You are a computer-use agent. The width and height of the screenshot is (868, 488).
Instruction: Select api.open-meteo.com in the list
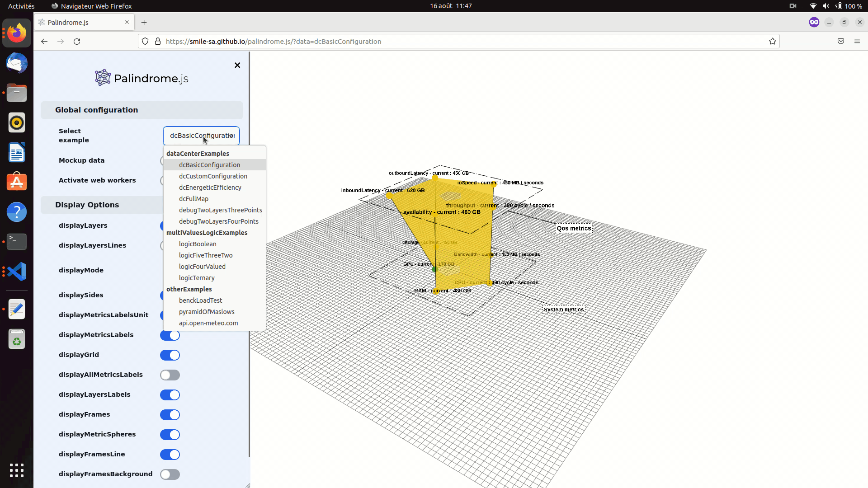point(215,323)
